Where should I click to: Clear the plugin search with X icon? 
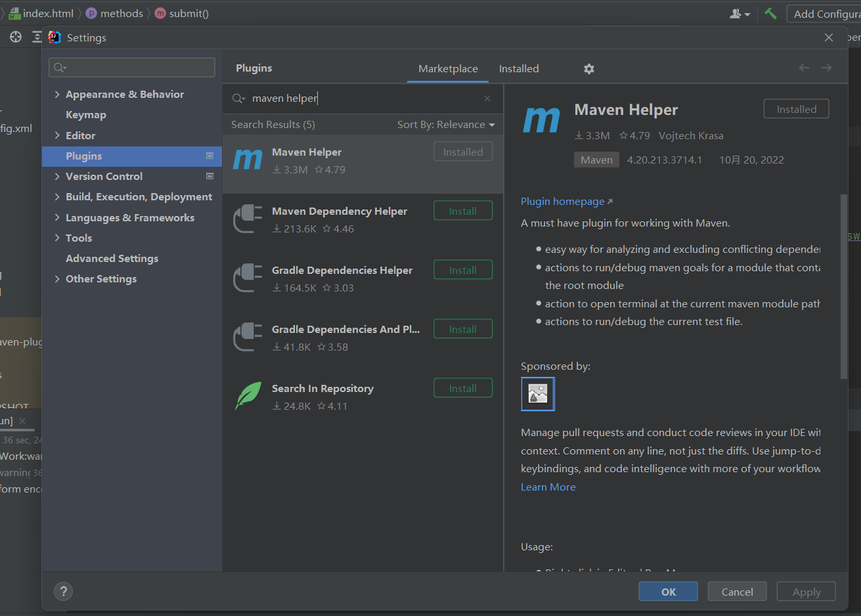coord(487,99)
